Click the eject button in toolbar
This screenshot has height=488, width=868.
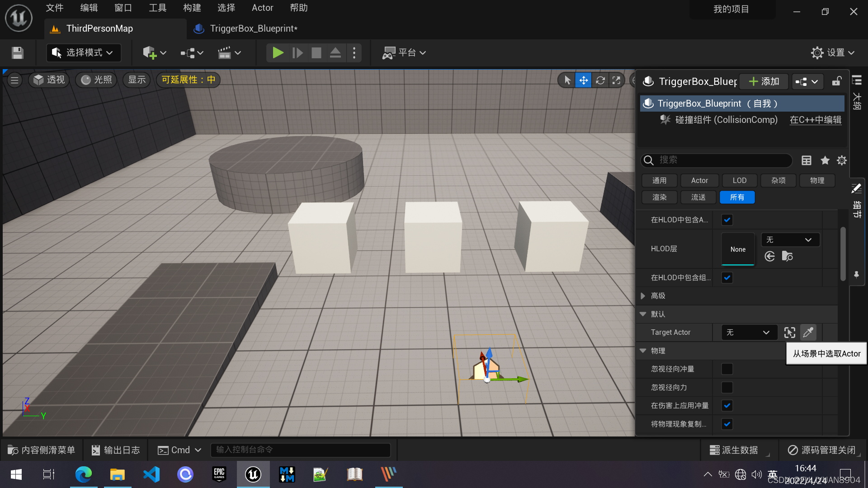point(335,53)
